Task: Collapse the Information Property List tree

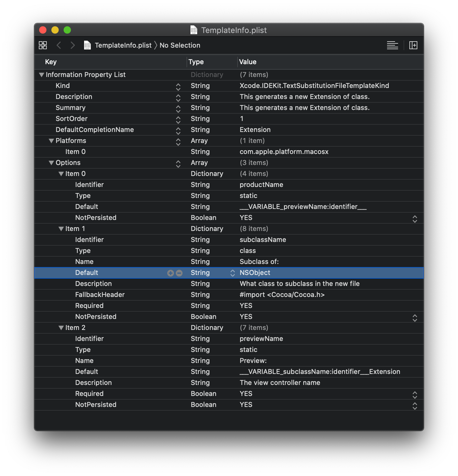Action: 42,75
